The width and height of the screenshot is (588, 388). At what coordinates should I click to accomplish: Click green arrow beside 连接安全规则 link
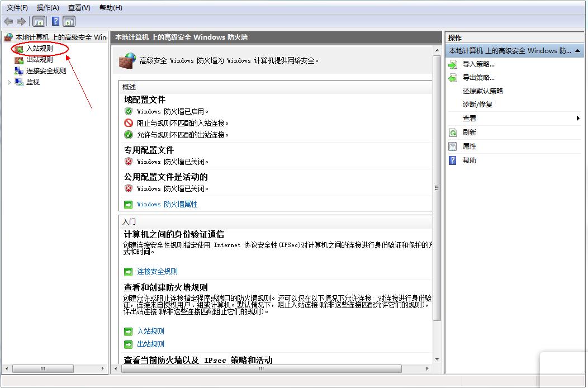(128, 272)
